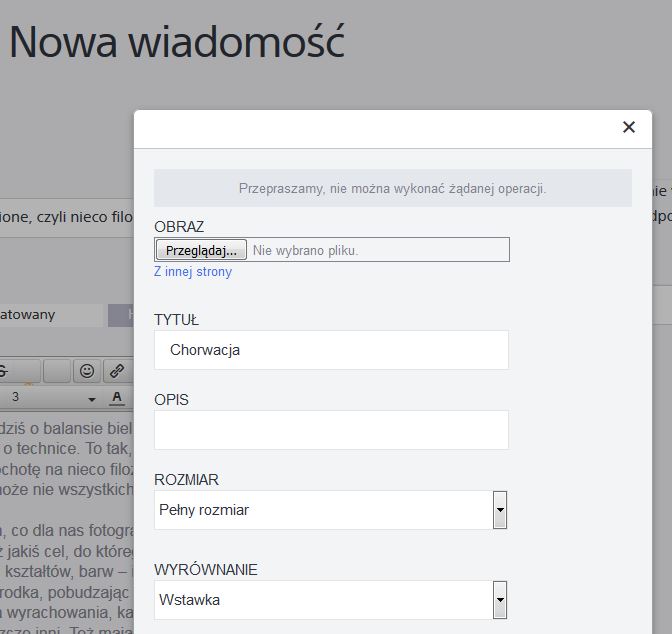Click the Tytuł field containing Chorwacja
Viewport: 672px width, 634px height.
click(331, 350)
